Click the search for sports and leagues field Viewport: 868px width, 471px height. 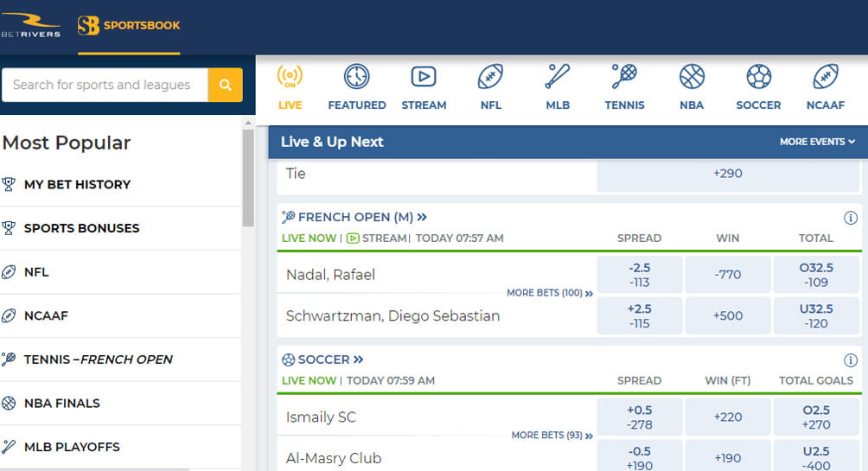105,85
